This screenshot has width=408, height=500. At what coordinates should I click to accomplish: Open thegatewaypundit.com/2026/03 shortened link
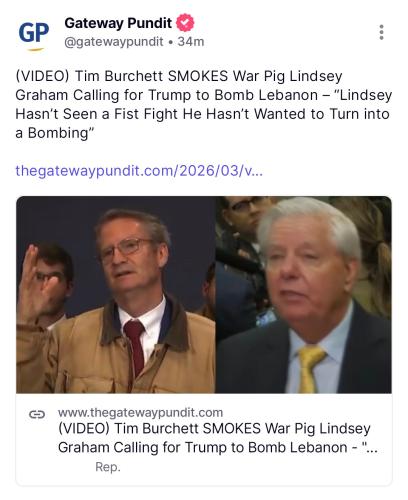[139, 171]
